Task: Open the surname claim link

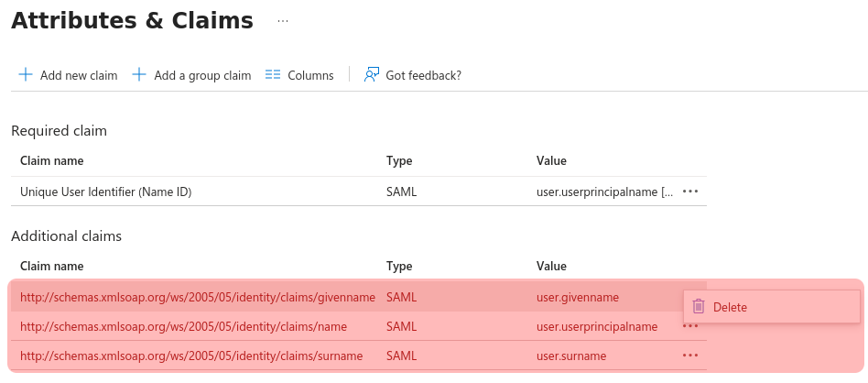Action: [191, 356]
